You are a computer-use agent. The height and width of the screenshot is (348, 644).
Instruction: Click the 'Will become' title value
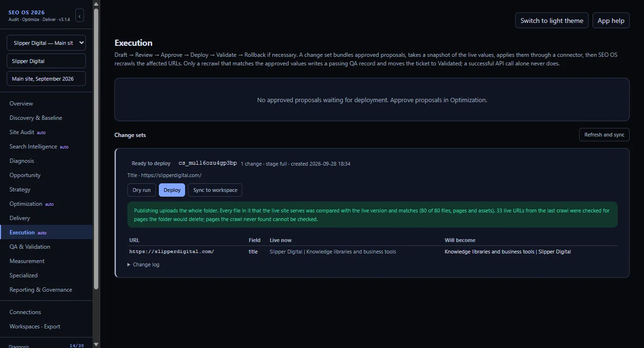click(508, 252)
